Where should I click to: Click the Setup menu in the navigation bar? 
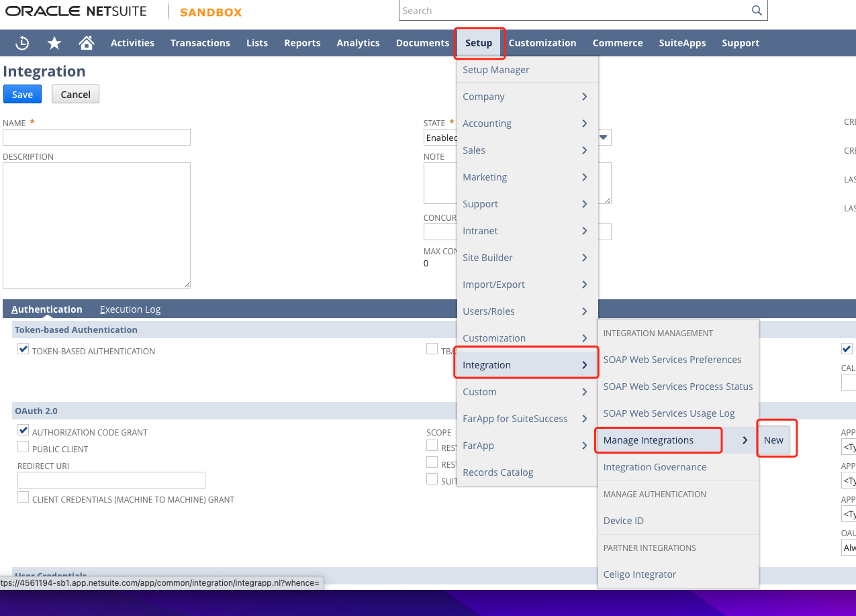click(x=479, y=43)
